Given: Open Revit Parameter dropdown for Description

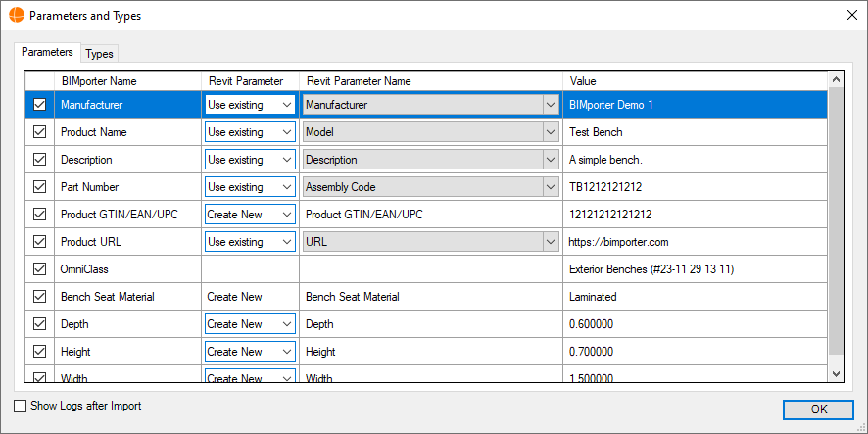Looking at the screenshot, I should pyautogui.click(x=250, y=160).
